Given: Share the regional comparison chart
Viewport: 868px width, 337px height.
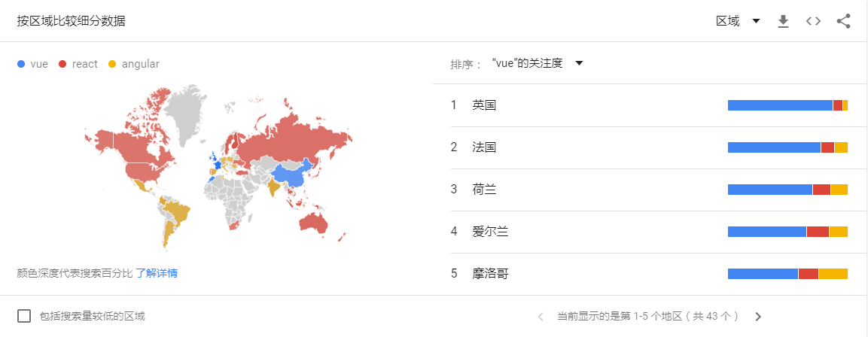Looking at the screenshot, I should [x=843, y=22].
